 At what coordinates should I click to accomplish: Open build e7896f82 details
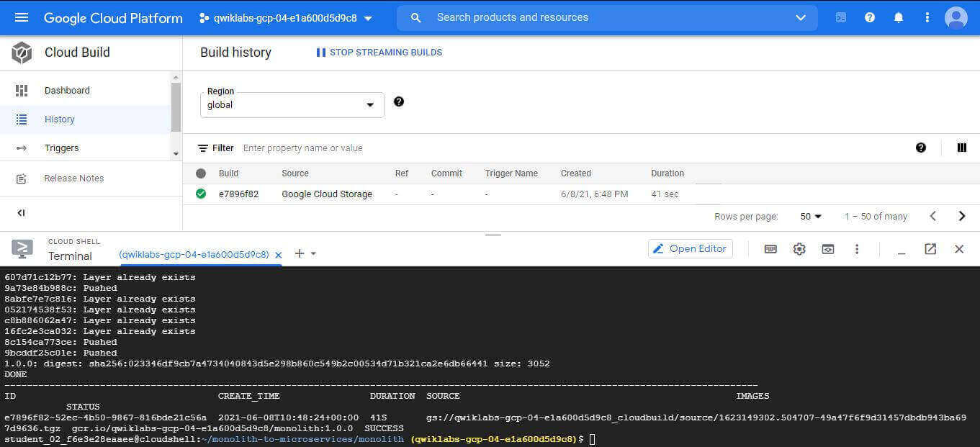(238, 194)
